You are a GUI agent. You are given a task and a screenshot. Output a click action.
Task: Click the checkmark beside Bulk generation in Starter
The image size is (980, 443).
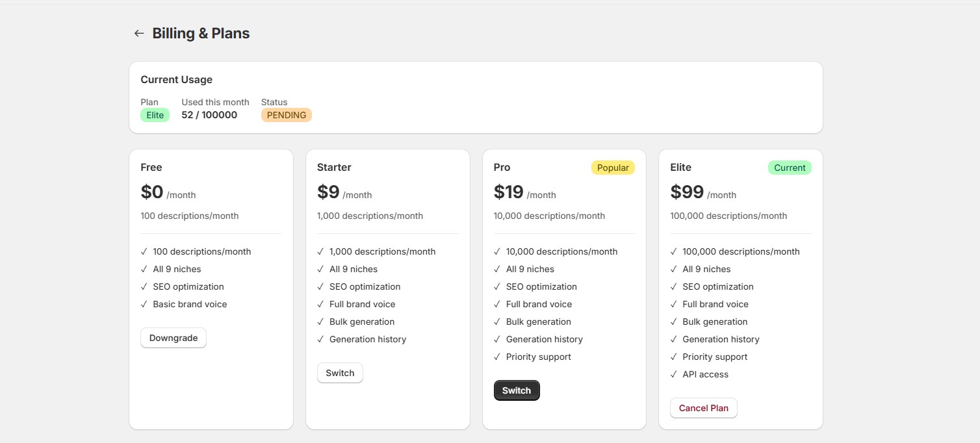(320, 322)
